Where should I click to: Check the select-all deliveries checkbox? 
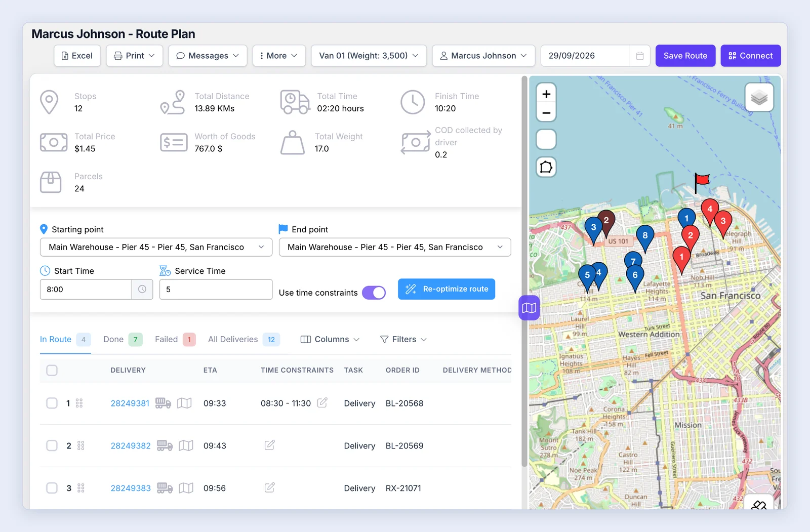tap(52, 370)
